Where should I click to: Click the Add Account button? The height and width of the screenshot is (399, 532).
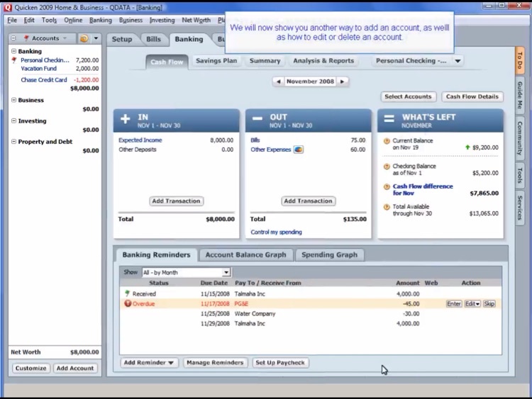[75, 369]
